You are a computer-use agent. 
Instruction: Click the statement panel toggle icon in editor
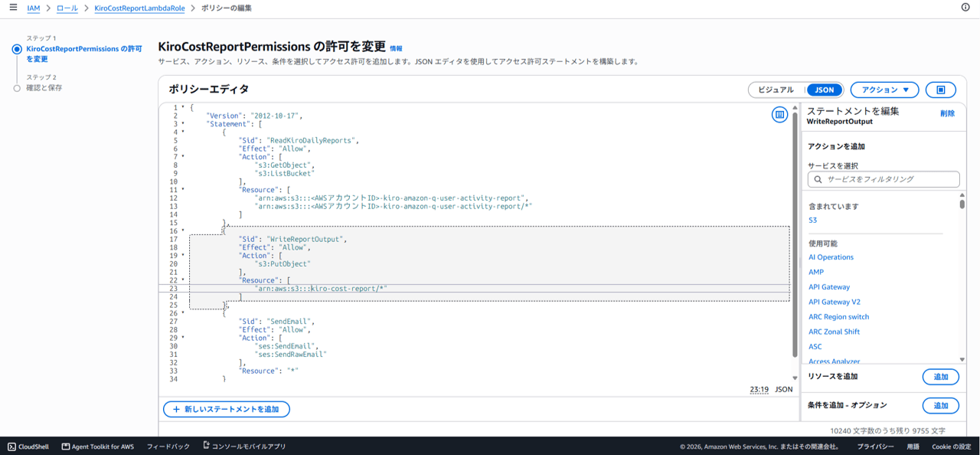[779, 115]
